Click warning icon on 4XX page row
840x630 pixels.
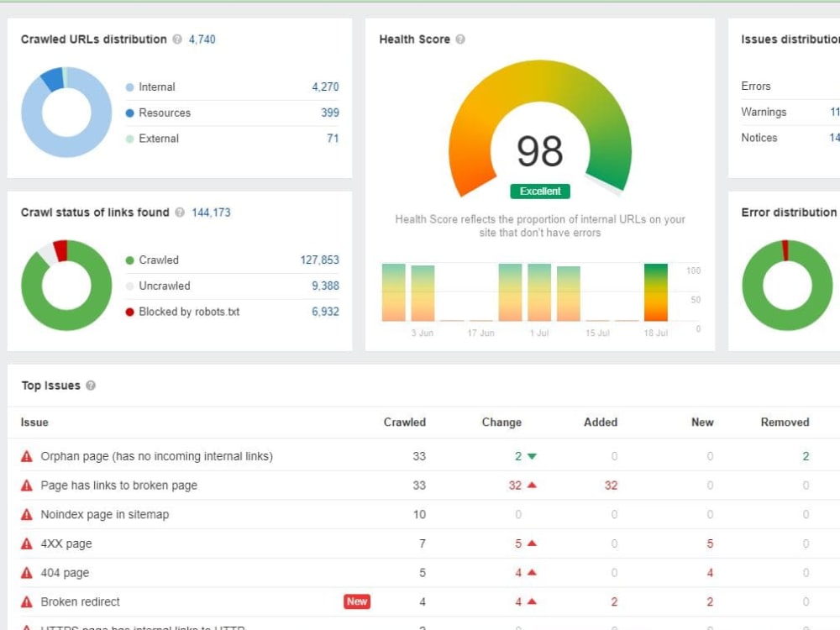pyautogui.click(x=27, y=543)
